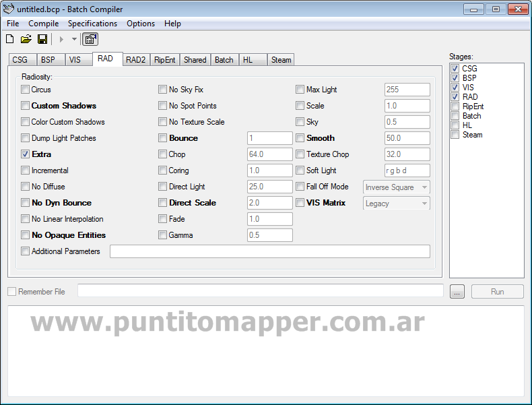Click the file path input field

coord(260,290)
